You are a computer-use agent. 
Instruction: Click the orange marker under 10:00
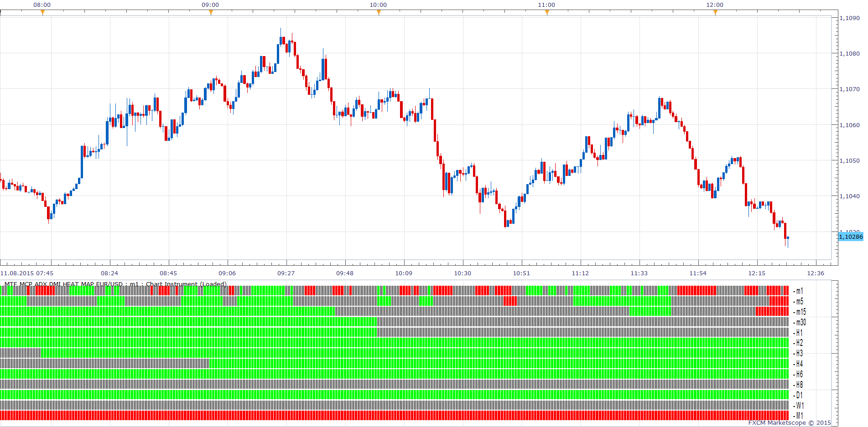(379, 12)
